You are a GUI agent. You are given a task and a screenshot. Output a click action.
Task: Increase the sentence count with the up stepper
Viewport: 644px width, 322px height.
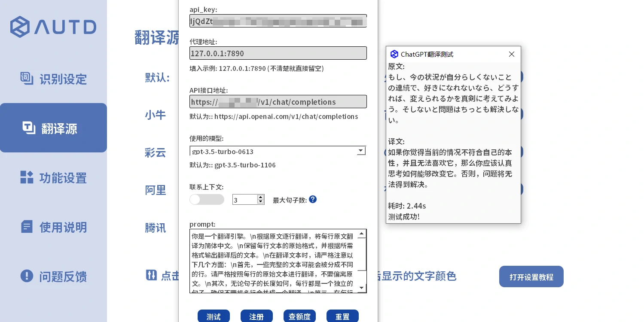click(260, 197)
